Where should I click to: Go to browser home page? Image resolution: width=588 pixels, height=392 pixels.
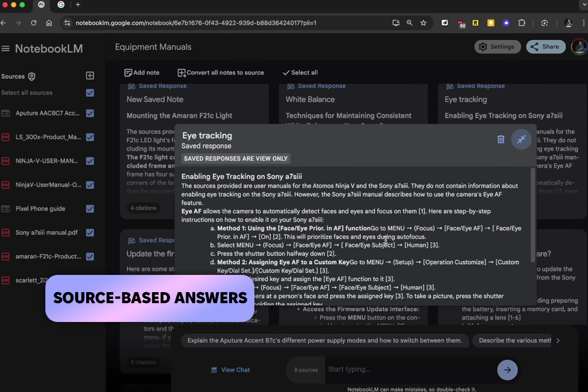(x=49, y=23)
